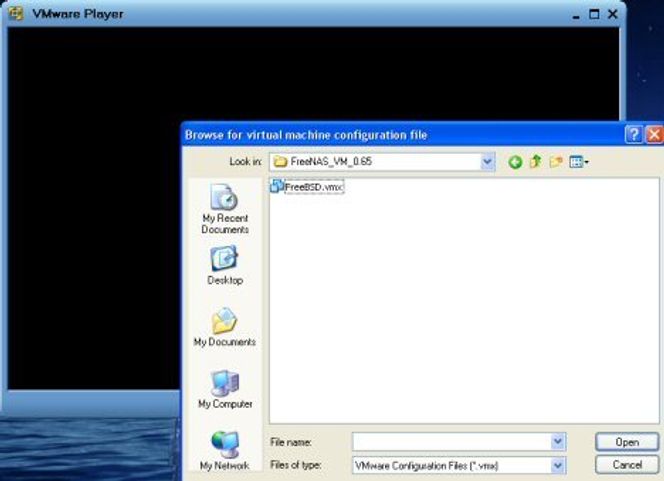The image size is (664, 481).
Task: Go up one folder level
Action: pos(536,162)
